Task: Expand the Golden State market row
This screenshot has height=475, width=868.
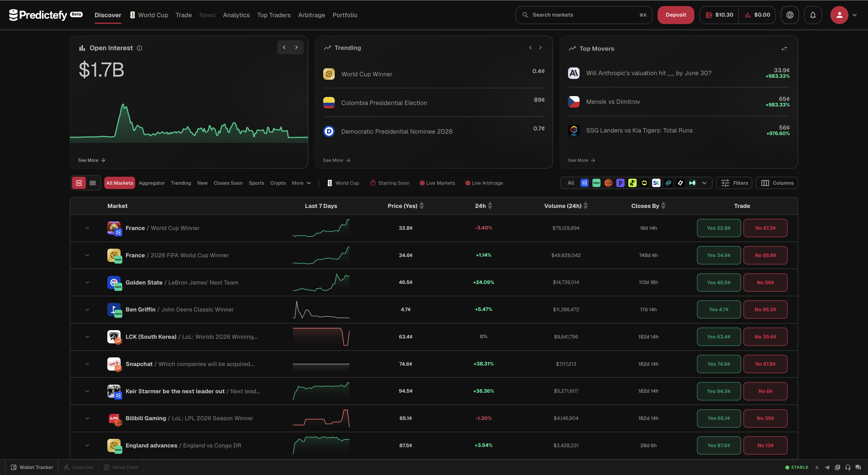Action: [x=87, y=283]
